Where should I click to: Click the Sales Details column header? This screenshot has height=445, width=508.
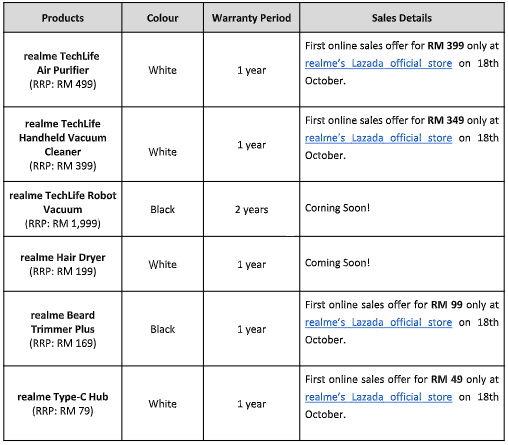pos(402,18)
